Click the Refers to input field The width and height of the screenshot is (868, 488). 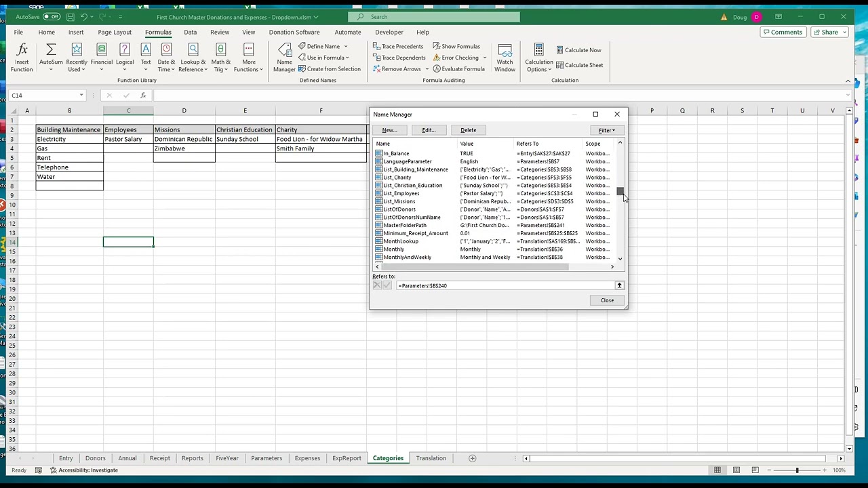[505, 285]
